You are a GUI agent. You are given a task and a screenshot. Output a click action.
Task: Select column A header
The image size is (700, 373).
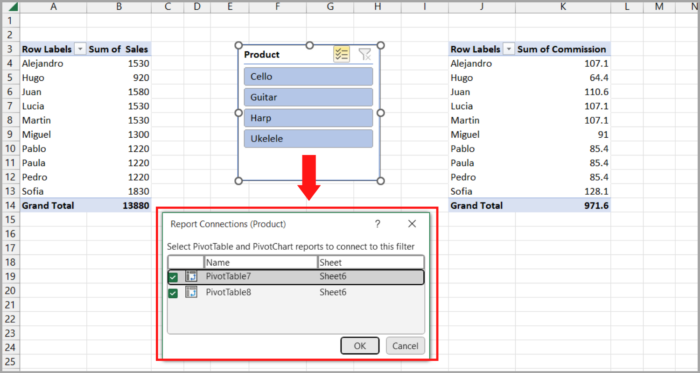[x=53, y=7]
